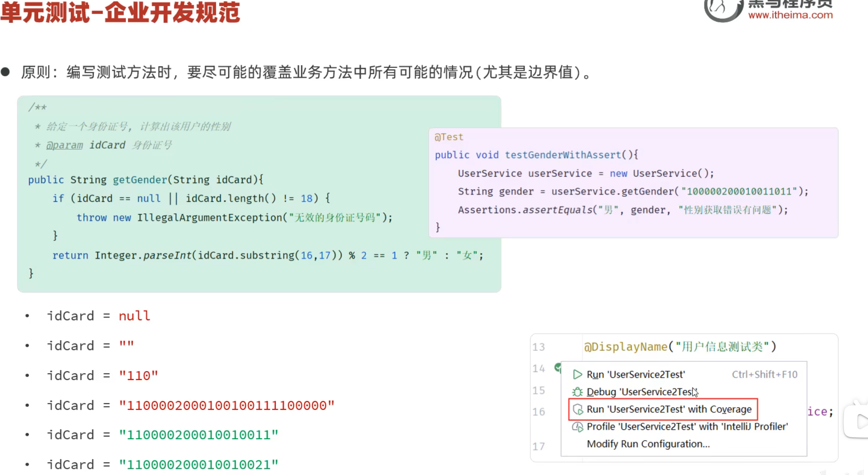868x475 pixels.
Task: Click the coverage shield icon
Action: click(x=577, y=409)
